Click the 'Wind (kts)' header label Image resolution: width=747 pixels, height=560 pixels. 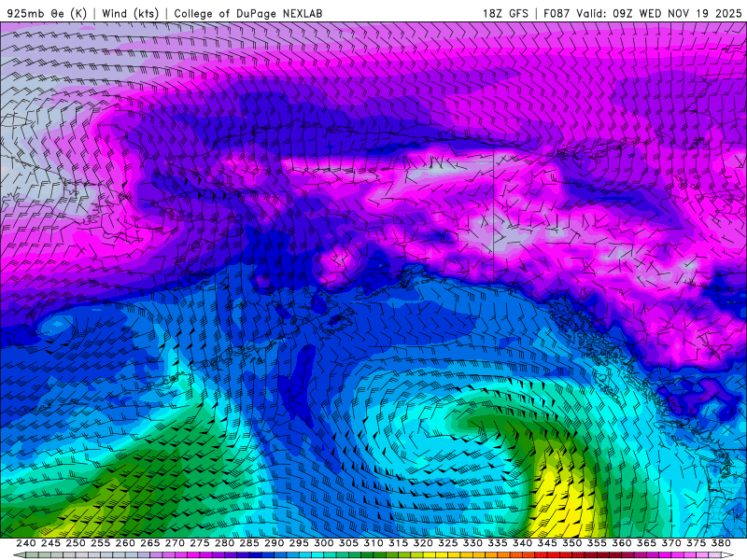[x=131, y=13]
